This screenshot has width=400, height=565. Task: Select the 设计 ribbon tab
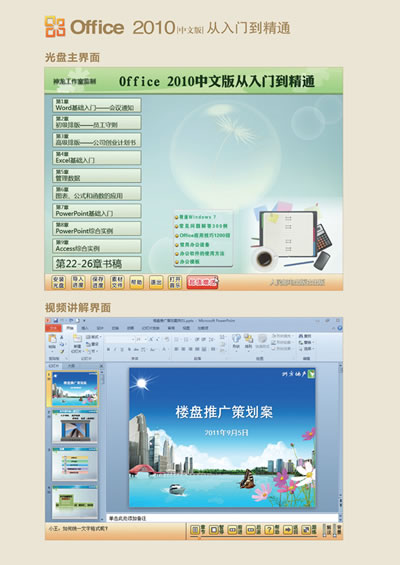pyautogui.click(x=100, y=328)
